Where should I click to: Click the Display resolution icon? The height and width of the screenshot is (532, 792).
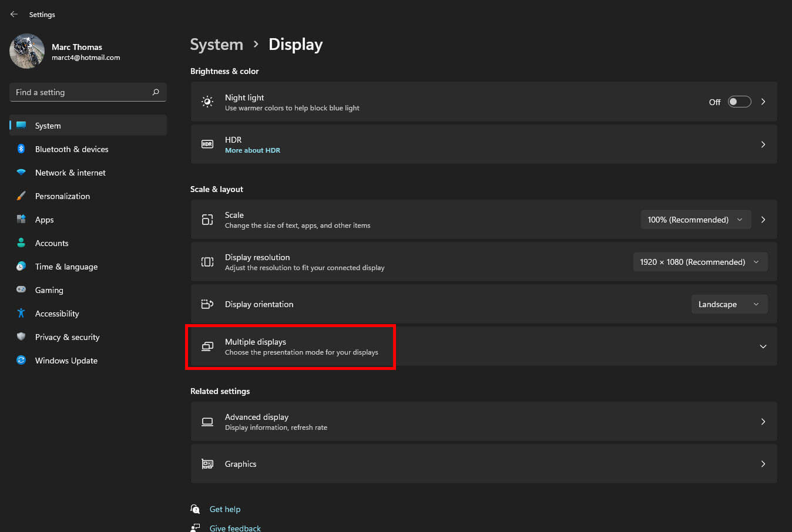207,262
